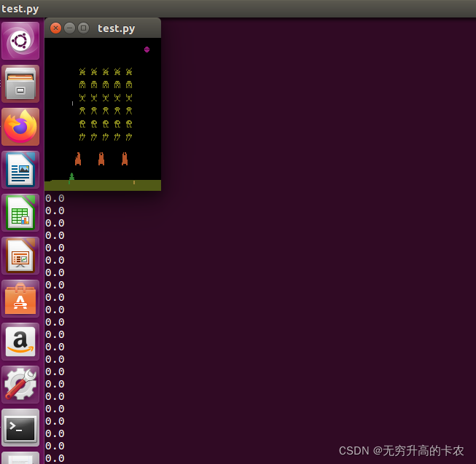Screen dimensions: 476x464
Task: Click the first 0.0 terminal output line
Action: pos(55,198)
